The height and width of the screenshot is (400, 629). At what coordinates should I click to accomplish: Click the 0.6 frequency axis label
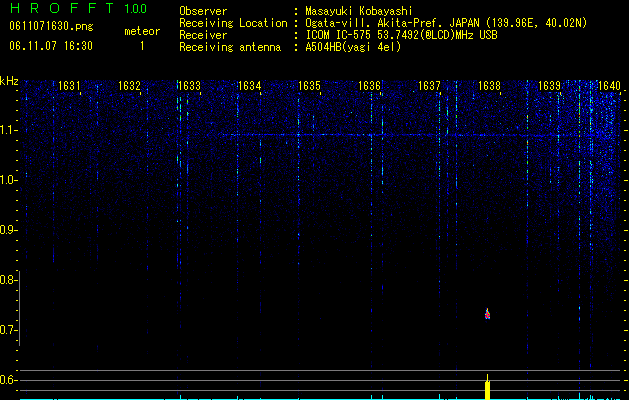8,380
